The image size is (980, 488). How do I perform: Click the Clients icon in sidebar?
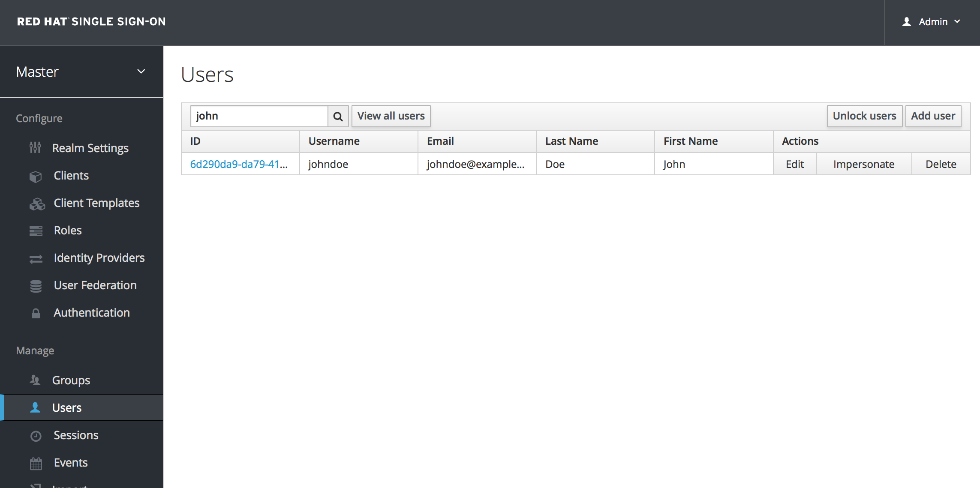pos(36,176)
